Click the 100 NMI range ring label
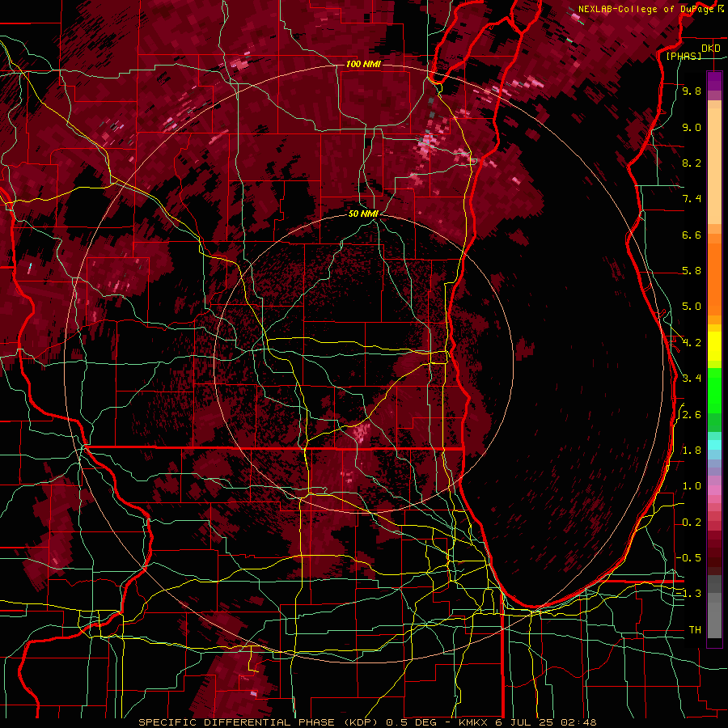728x728 pixels. click(x=363, y=64)
